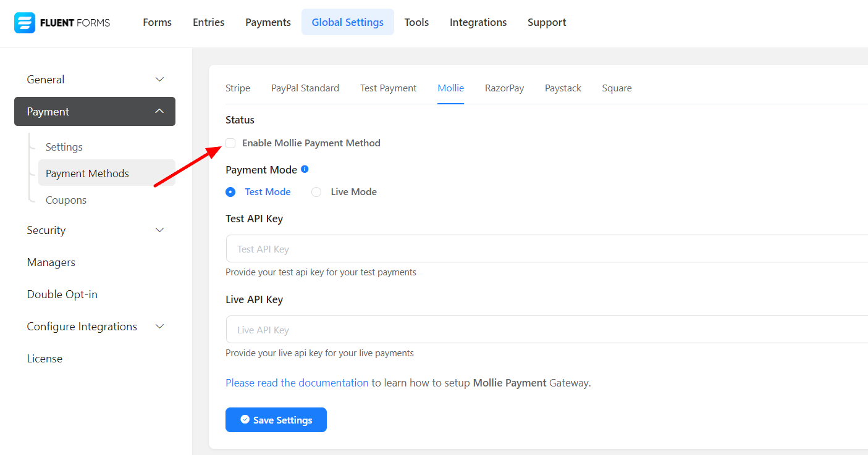Go to Integrations in top navigation
Image resolution: width=868 pixels, height=455 pixels.
coord(478,22)
